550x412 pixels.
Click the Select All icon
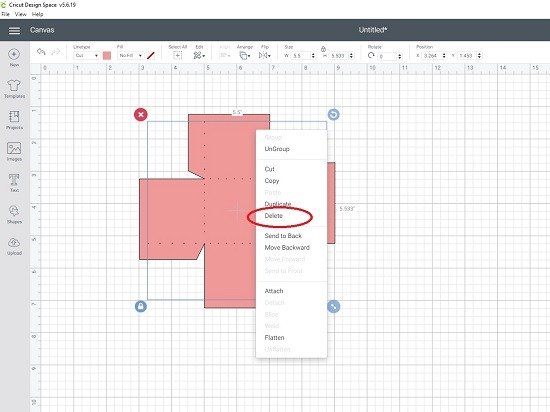tap(177, 55)
